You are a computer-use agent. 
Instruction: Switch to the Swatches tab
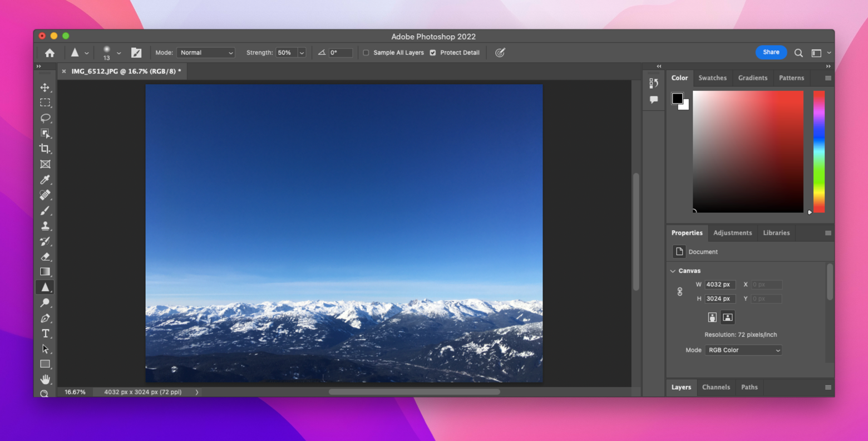tap(713, 78)
